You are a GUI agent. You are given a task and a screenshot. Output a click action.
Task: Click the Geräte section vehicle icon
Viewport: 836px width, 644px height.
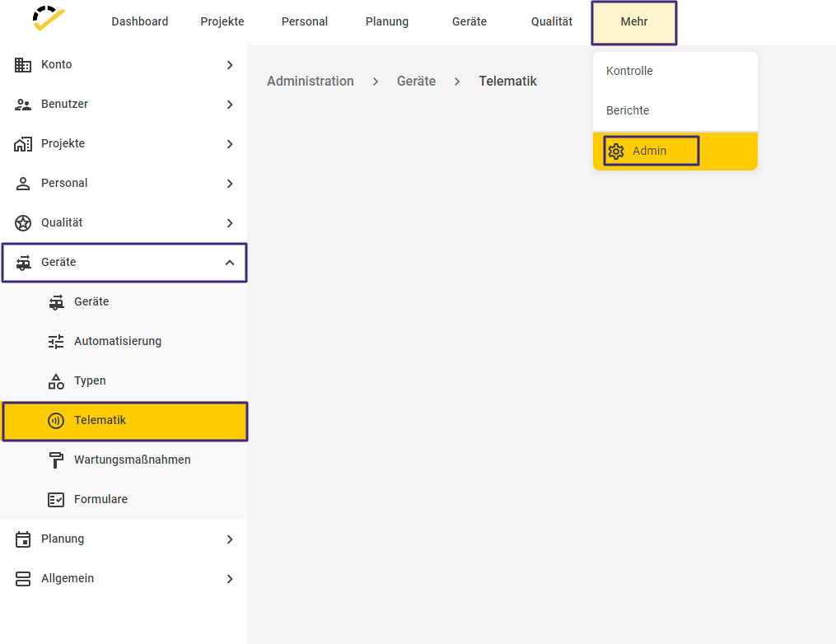click(x=23, y=262)
